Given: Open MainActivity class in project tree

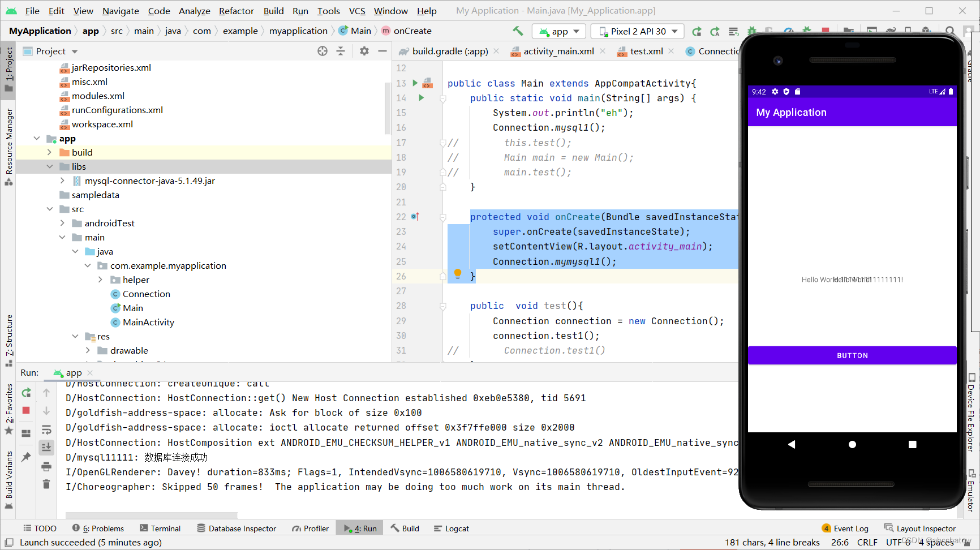Looking at the screenshot, I should pos(148,323).
